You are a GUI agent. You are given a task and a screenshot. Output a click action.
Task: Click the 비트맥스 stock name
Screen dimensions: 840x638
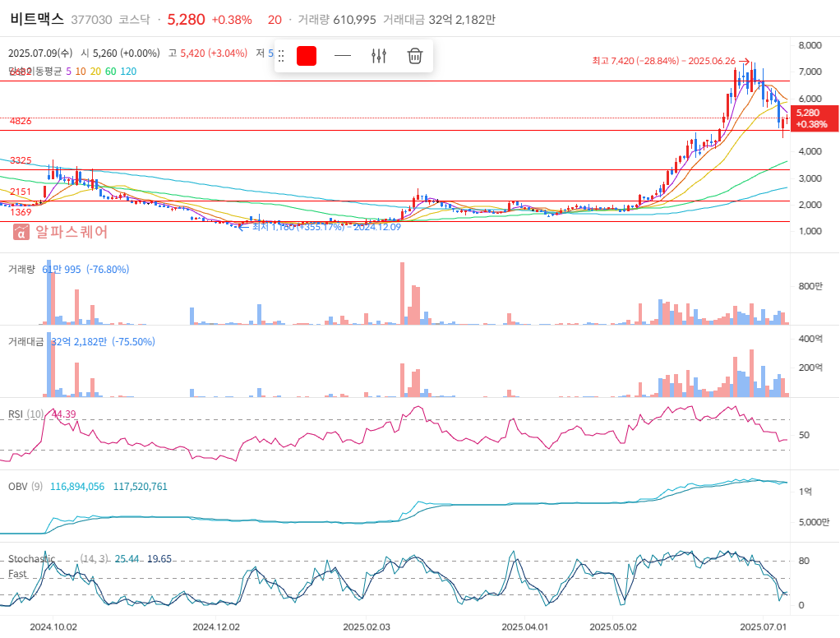tap(37, 19)
